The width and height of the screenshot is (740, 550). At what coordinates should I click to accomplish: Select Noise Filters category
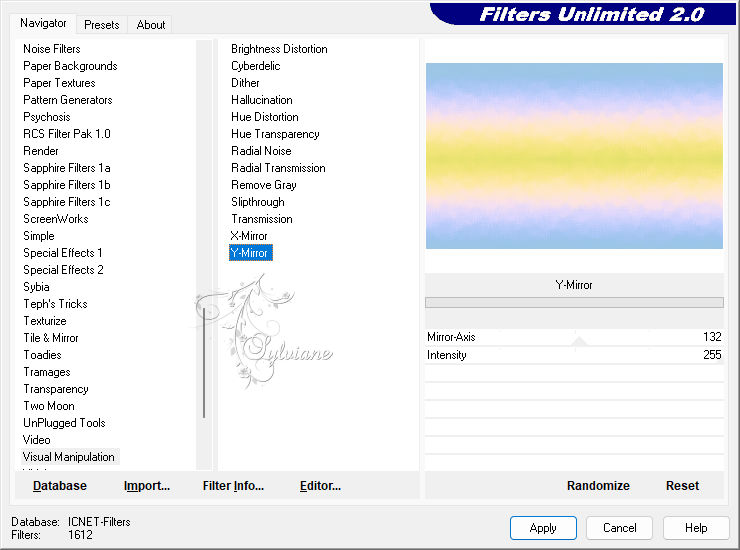52,49
